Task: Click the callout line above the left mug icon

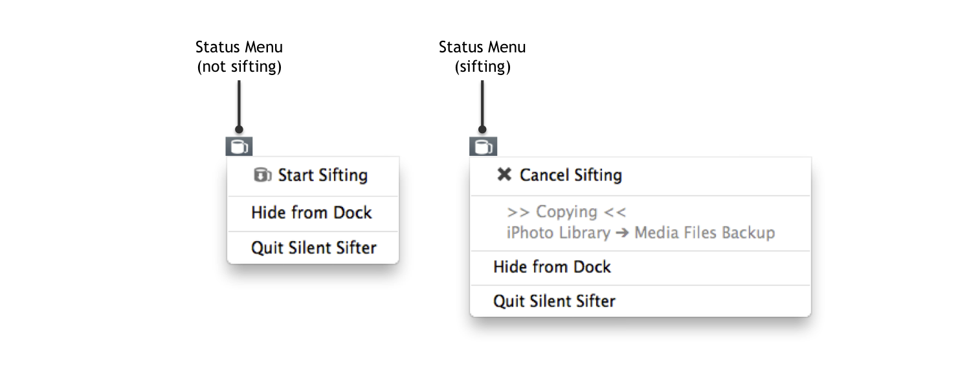Action: point(239,106)
